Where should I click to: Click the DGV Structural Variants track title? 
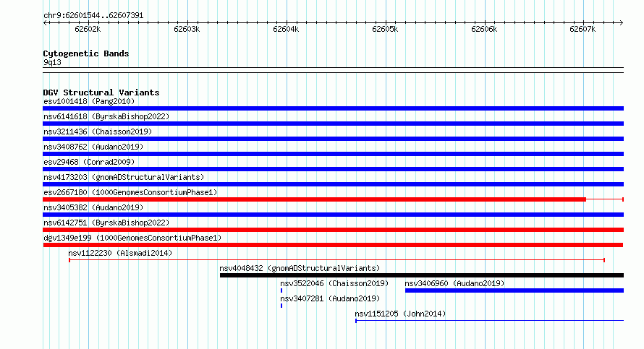point(101,92)
